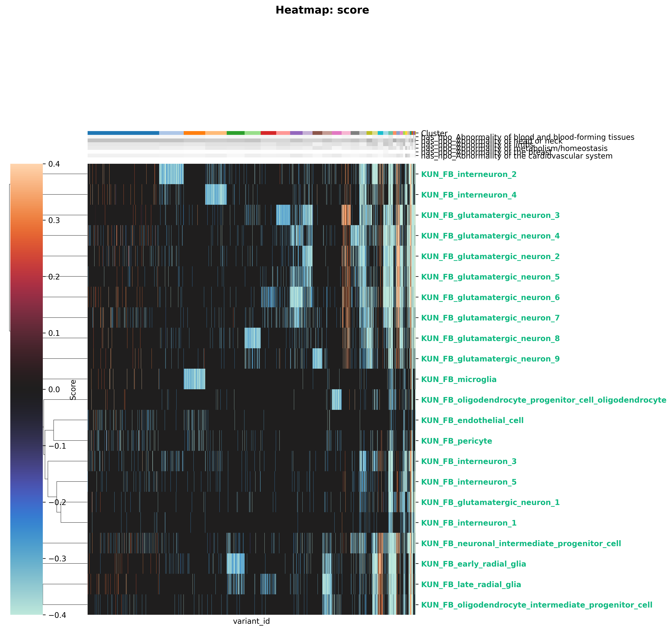Screen dimensions: 672x631
Task: Click the KUN_FB_microglia row label
Action: pos(459,379)
